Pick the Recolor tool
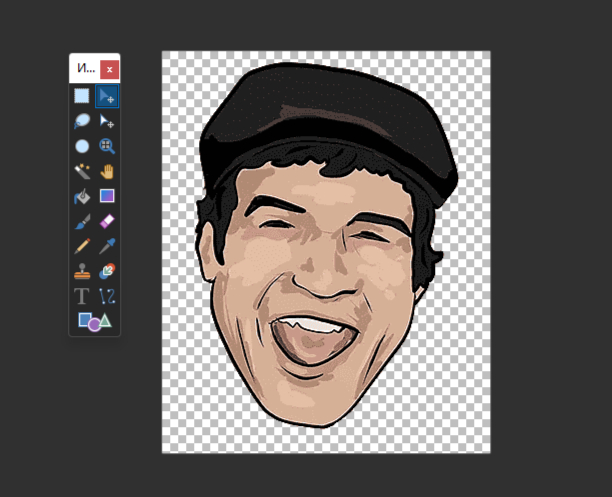 107,271
